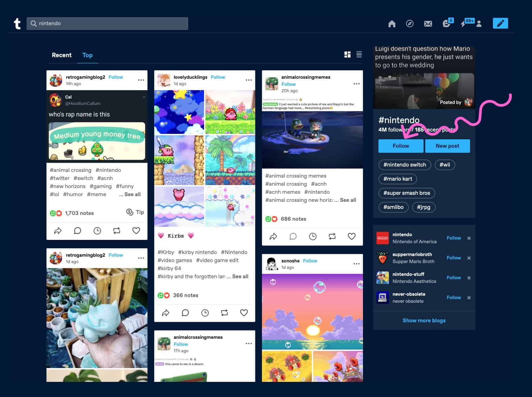The height and width of the screenshot is (397, 532).
Task: Open options menu on retrogamingblog2 1d ago post
Action: click(x=141, y=258)
